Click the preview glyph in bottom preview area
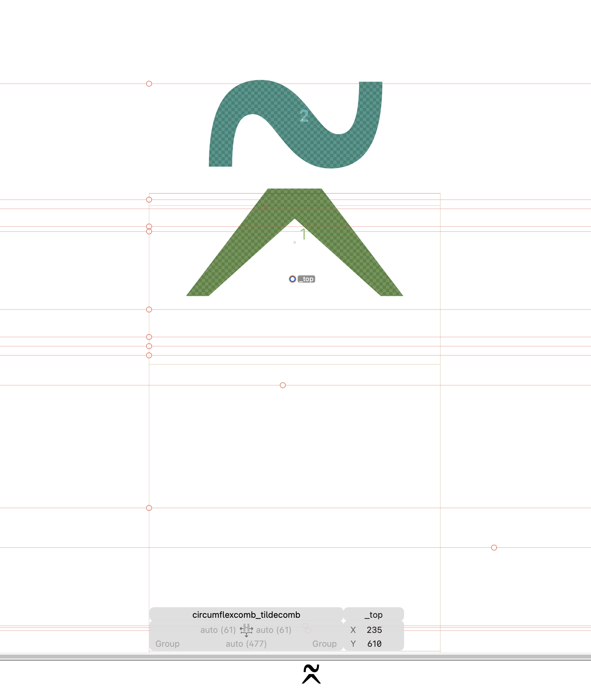This screenshot has height=700, width=591. coord(311,674)
